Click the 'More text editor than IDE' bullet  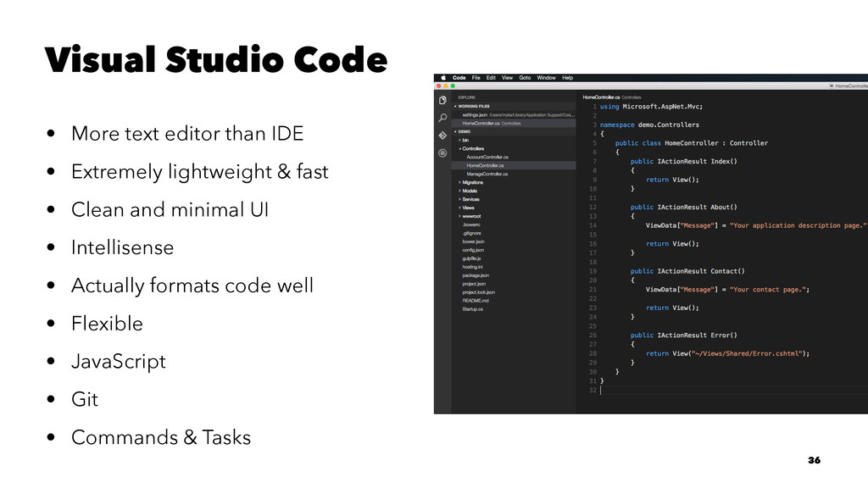(187, 133)
